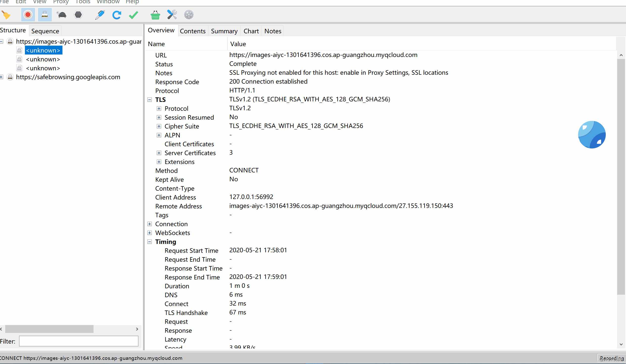Expand the Session Resumed row
Image resolution: width=626 pixels, height=364 pixels.
(x=159, y=117)
